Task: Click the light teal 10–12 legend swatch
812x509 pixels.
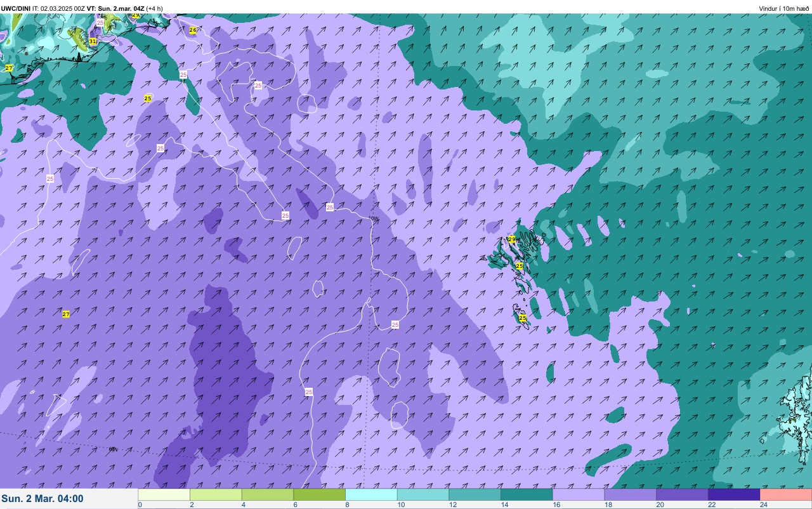Action: [x=423, y=494]
